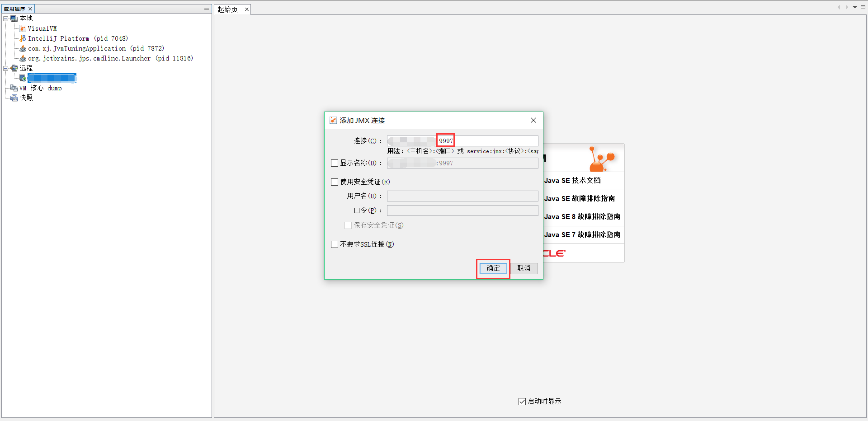Click the Java icon beside IntelliJ Platform
This screenshot has height=421, width=868.
coord(22,38)
